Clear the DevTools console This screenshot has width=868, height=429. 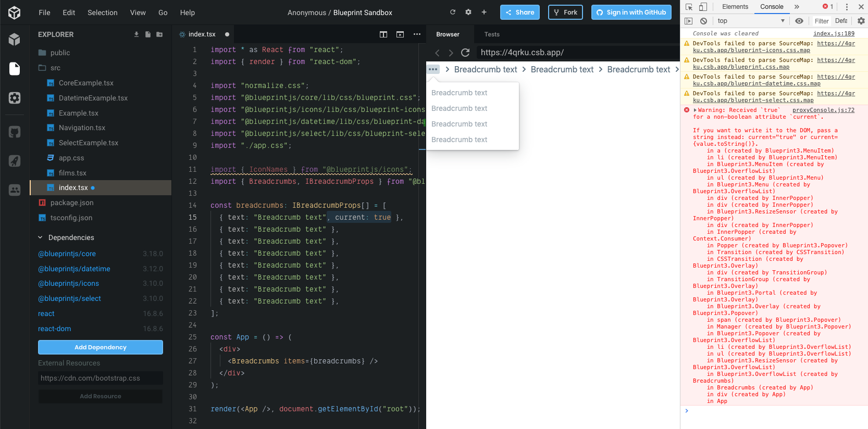[703, 21]
